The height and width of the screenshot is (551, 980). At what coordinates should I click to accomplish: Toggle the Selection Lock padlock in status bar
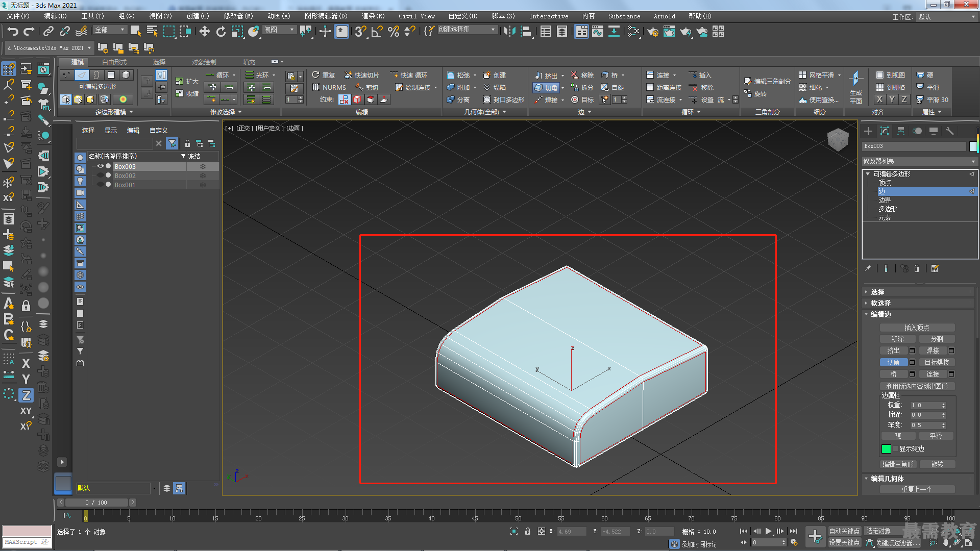click(x=528, y=531)
